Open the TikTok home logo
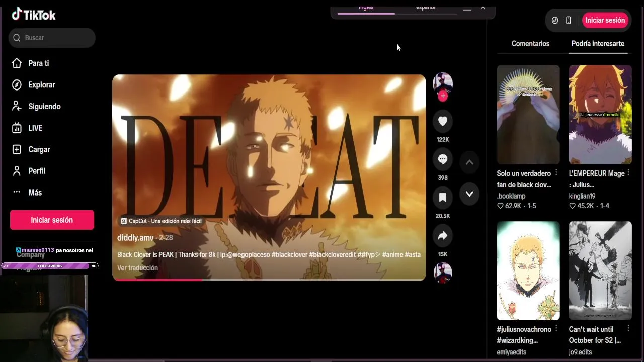Viewport: 644px width, 362px height. point(34,15)
